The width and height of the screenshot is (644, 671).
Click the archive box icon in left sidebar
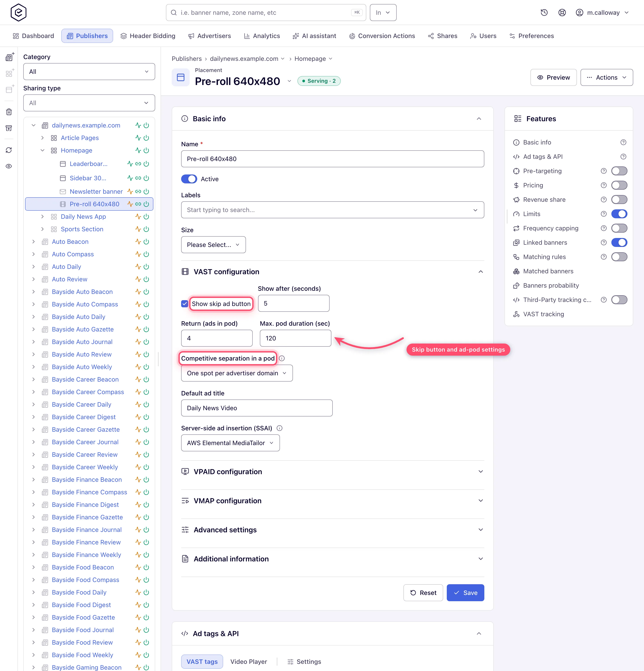(x=9, y=128)
